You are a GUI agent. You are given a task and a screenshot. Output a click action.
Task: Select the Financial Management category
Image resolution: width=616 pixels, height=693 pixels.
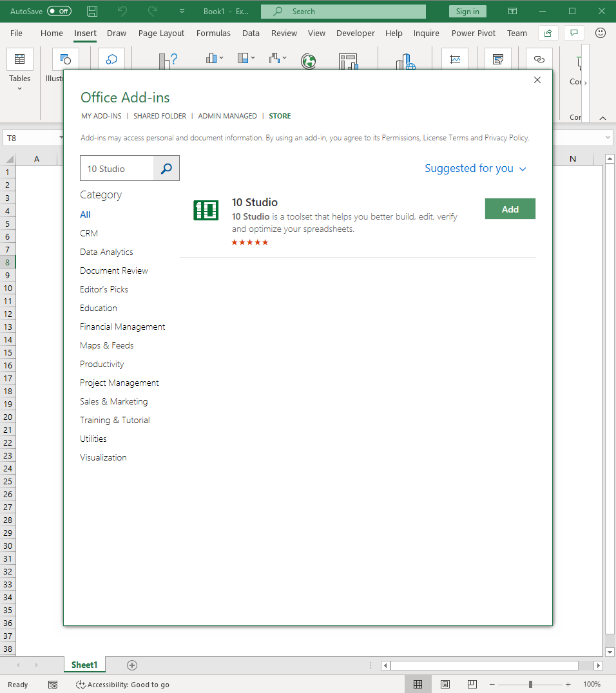(x=122, y=327)
